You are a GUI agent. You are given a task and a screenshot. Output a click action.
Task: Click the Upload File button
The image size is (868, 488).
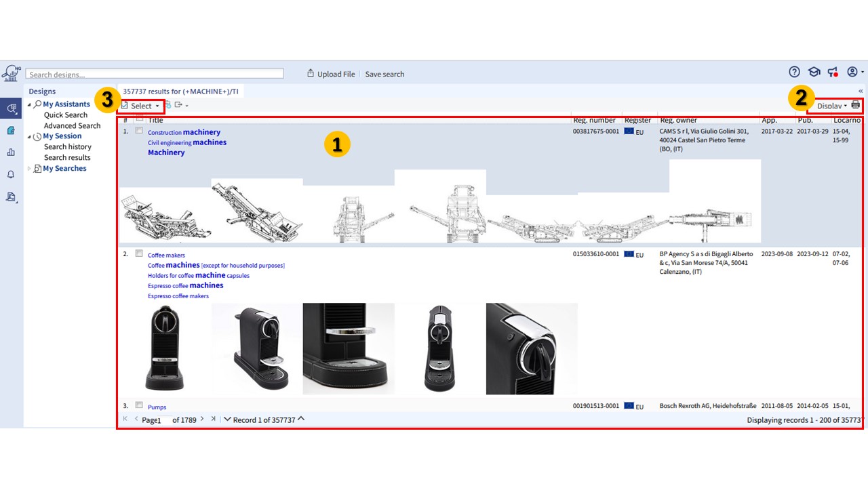tap(331, 74)
